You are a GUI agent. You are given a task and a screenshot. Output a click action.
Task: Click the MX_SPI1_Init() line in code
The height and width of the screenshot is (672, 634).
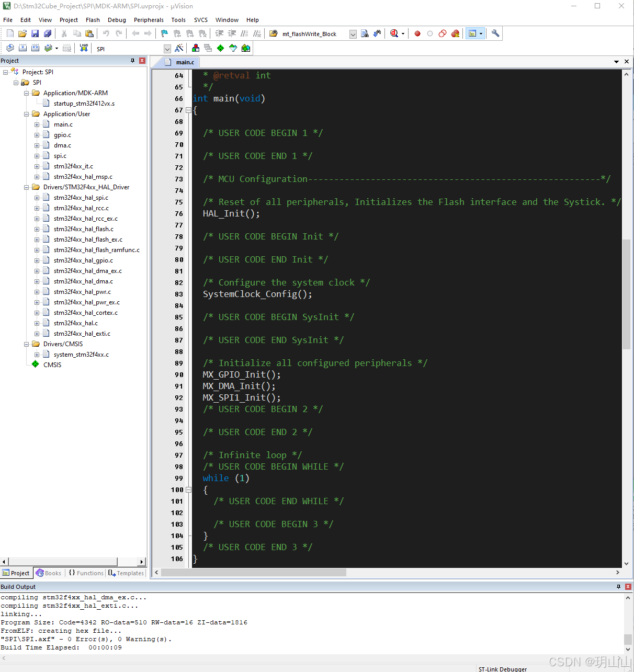(242, 397)
